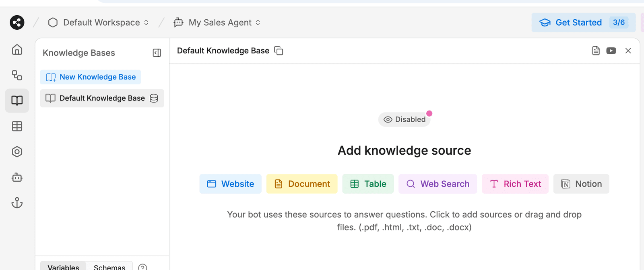Click New Knowledge Base button
Screen dimensions: 644x270
(x=91, y=77)
